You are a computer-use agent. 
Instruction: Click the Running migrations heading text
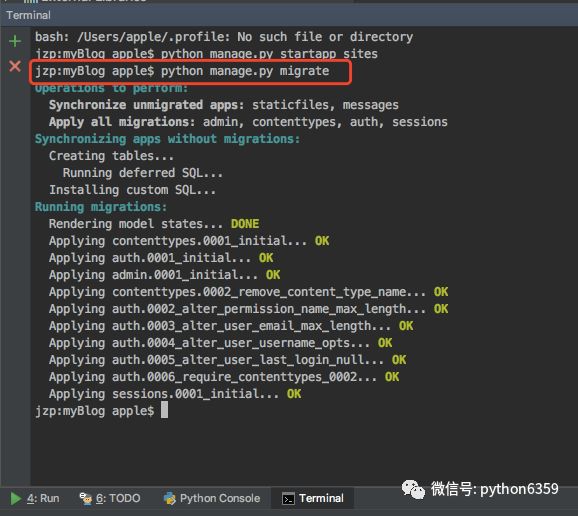[x=101, y=207]
